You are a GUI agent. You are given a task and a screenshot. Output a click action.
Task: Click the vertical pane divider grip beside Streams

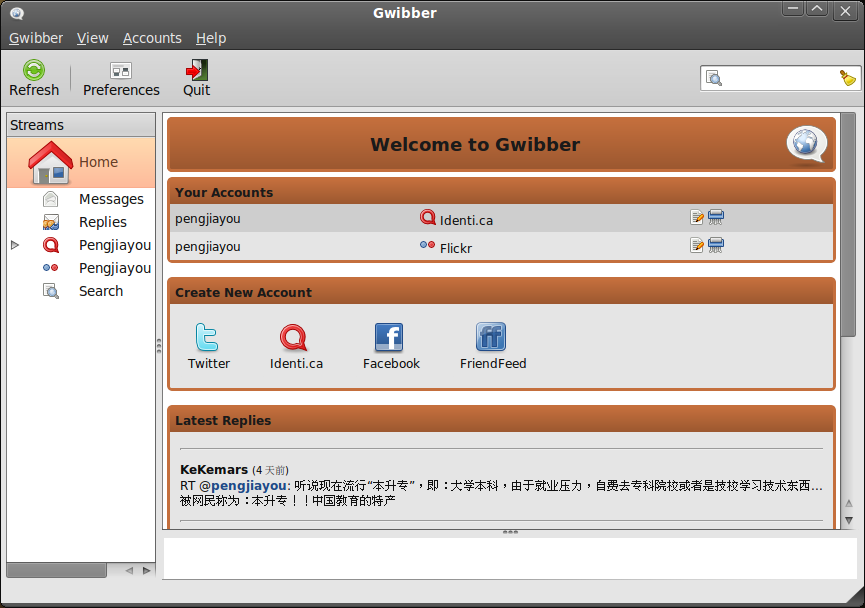pyautogui.click(x=159, y=346)
